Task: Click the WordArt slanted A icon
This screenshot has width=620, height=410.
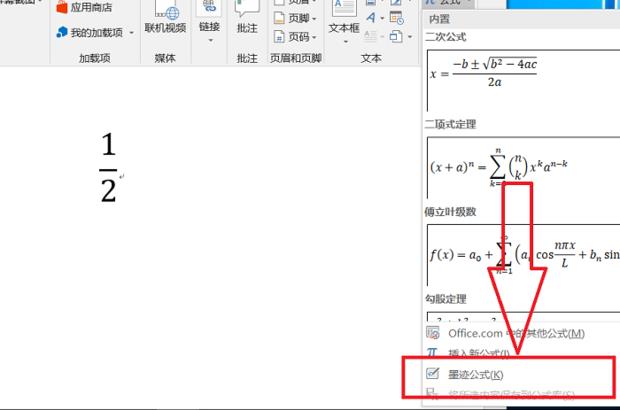Action: click(371, 17)
